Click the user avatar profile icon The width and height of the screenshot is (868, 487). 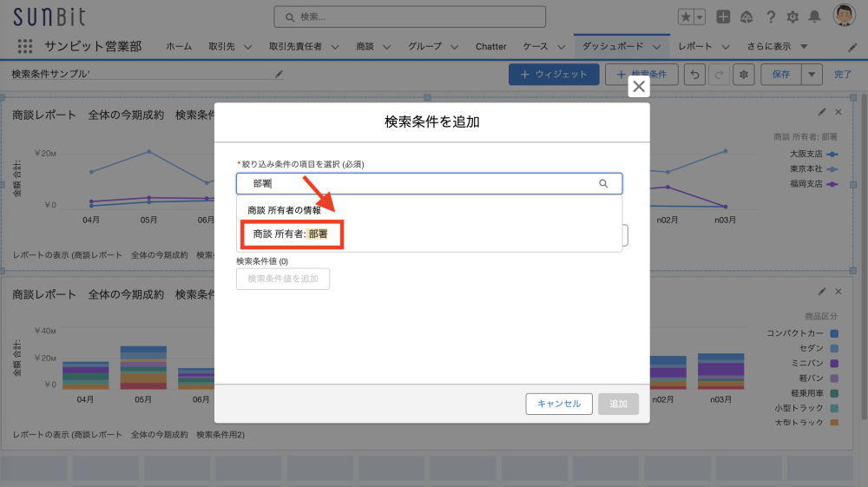[x=844, y=16]
